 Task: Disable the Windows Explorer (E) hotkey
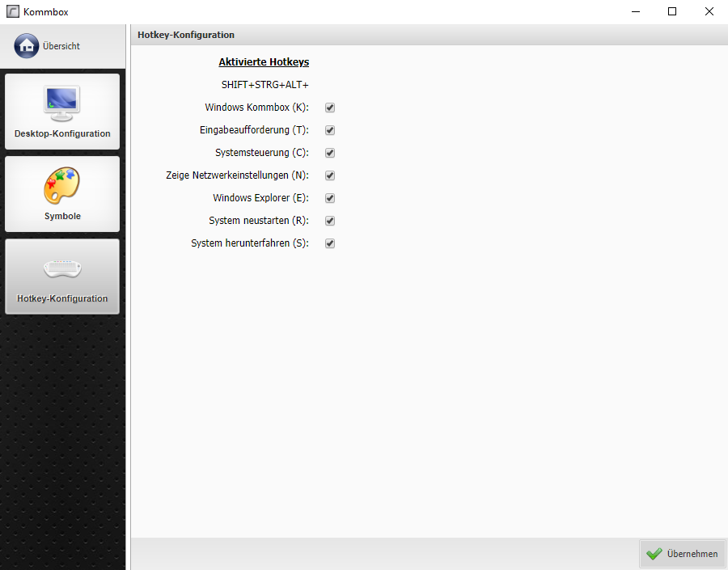[x=329, y=197]
